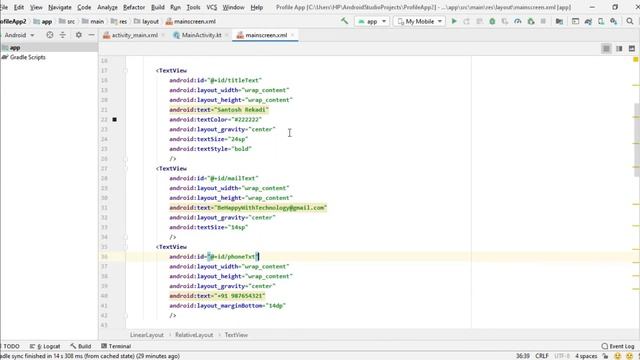This screenshot has width=640, height=360.
Task: Open the Logcat tool window
Action: [x=45, y=346]
